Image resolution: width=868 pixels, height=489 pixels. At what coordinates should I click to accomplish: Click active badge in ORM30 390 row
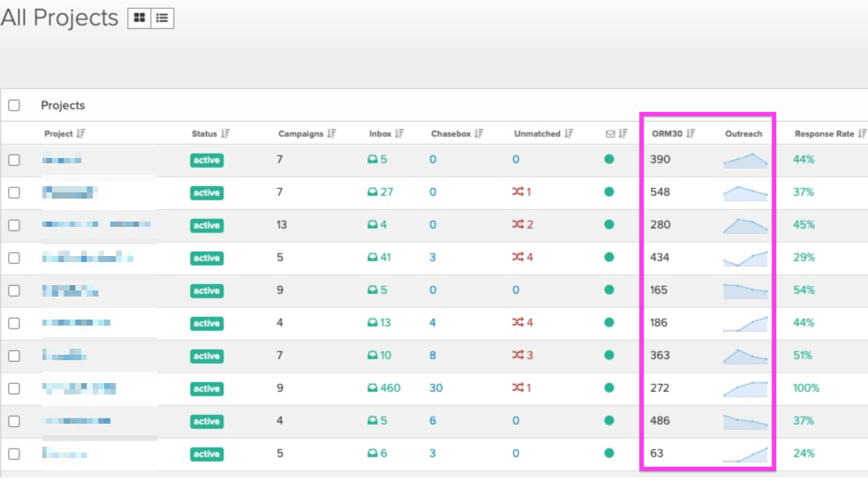207,161
